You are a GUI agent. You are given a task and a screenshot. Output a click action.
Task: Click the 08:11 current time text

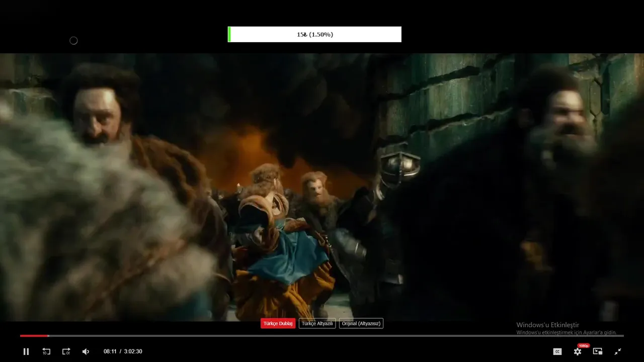tap(110, 351)
